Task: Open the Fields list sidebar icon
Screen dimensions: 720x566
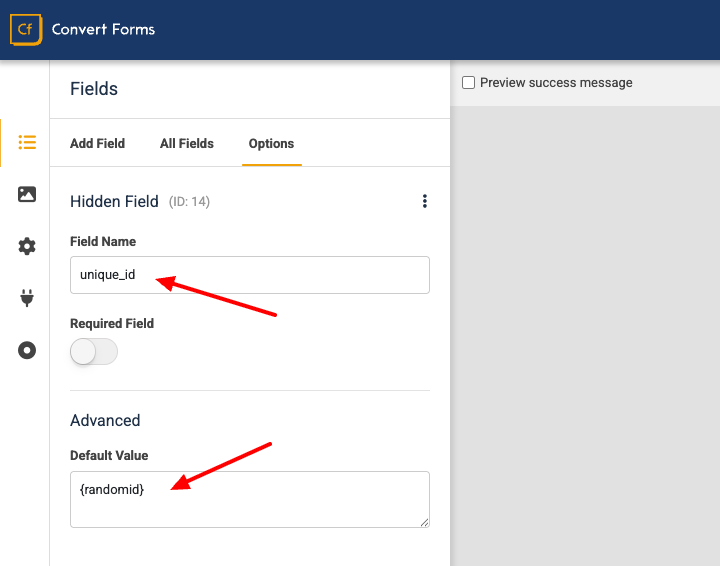Action: [x=27, y=142]
